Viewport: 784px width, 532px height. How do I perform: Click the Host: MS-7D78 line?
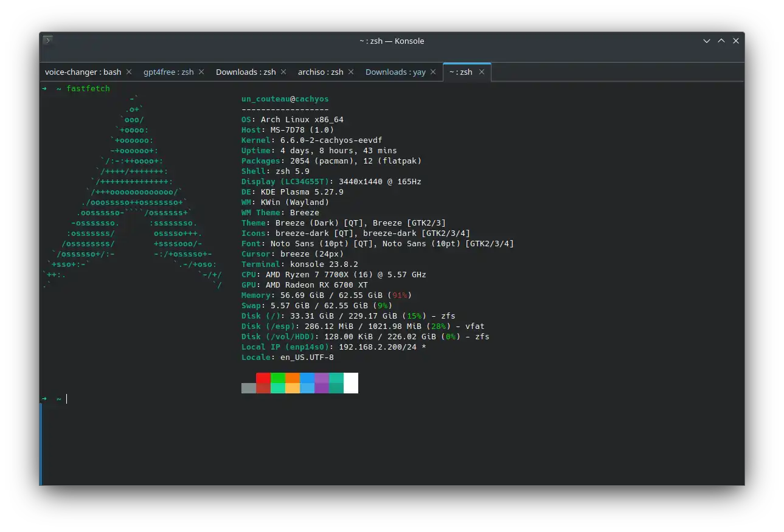[288, 130]
